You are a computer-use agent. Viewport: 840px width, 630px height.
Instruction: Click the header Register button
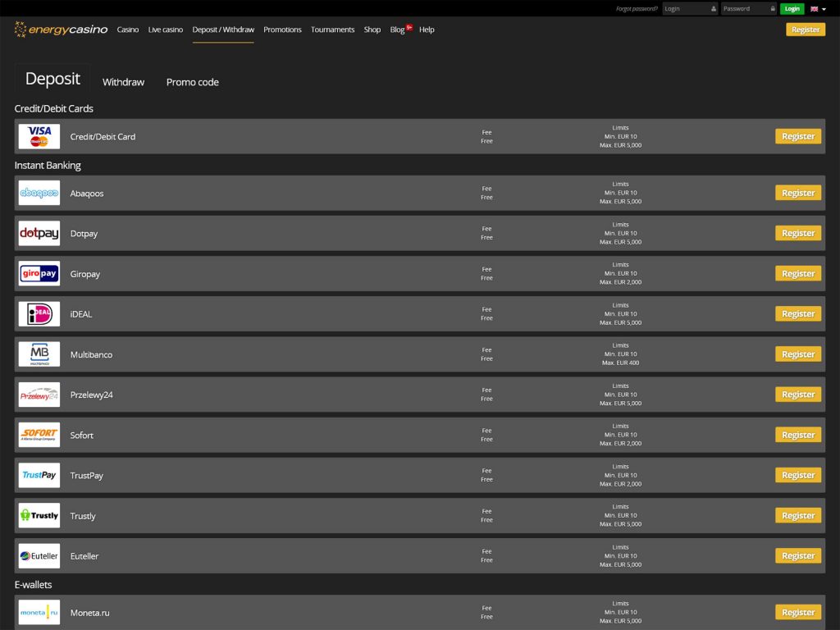(806, 30)
